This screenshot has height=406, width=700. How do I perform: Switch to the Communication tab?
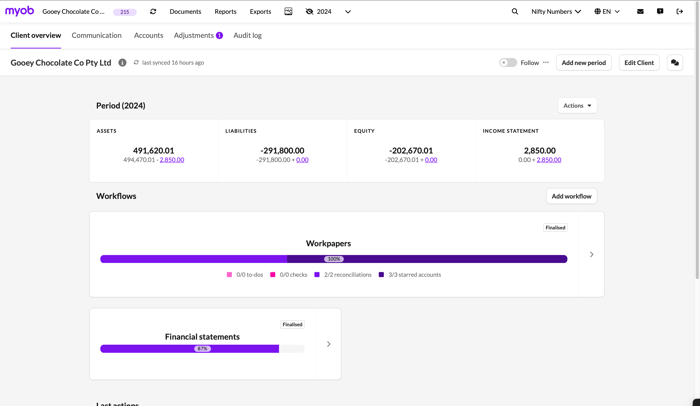click(96, 35)
